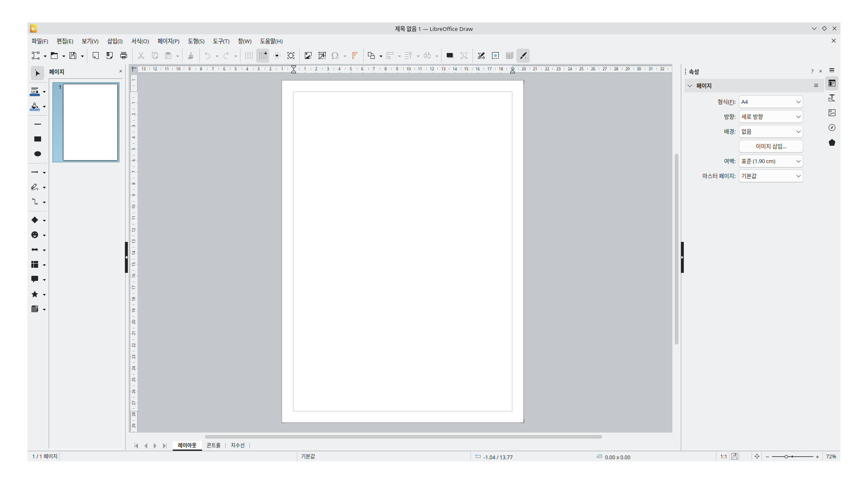Export directly as PDF
The width and height of the screenshot is (868, 494).
pos(110,56)
